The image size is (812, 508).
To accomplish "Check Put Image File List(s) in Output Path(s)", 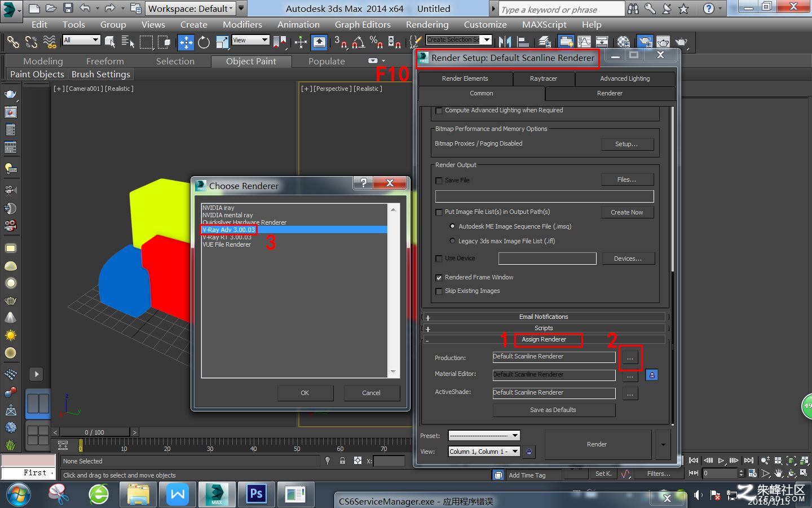I will [439, 212].
